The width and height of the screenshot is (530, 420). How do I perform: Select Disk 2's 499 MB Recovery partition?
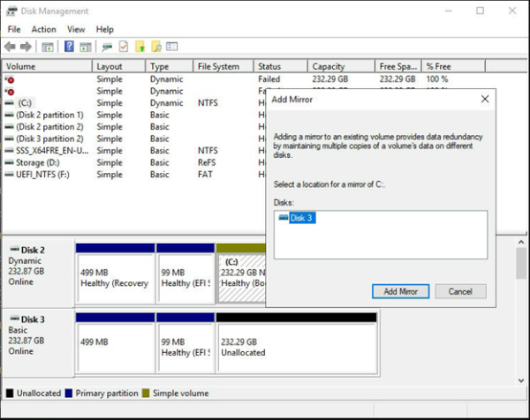115,278
